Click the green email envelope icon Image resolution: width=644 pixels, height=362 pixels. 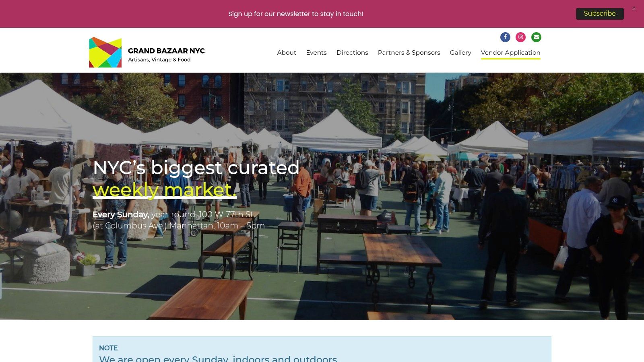tap(536, 37)
